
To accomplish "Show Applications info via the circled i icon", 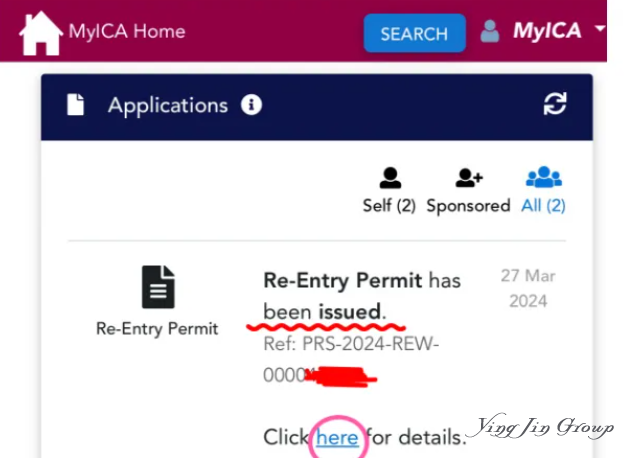I will point(251,105).
